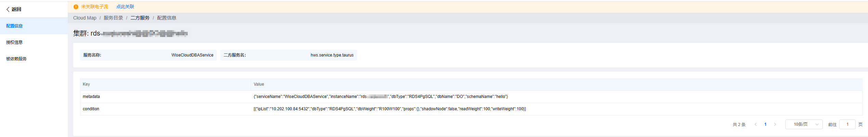
Task: Click the condition row key
Action: (91, 109)
